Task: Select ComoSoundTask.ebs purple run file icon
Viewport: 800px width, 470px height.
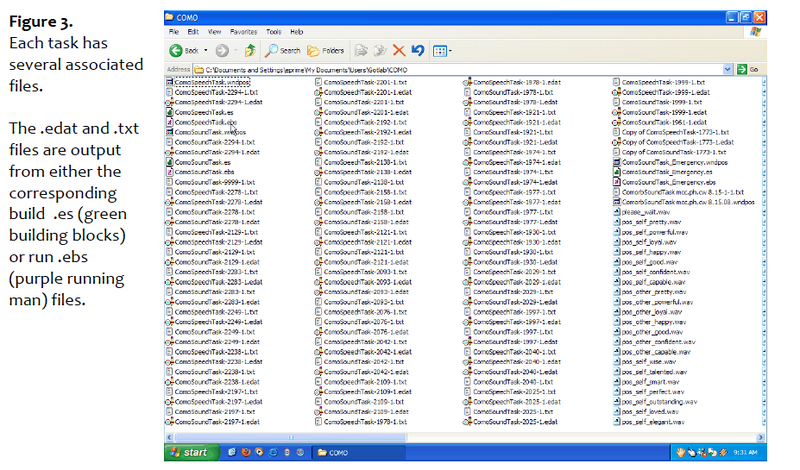Action: (x=169, y=172)
